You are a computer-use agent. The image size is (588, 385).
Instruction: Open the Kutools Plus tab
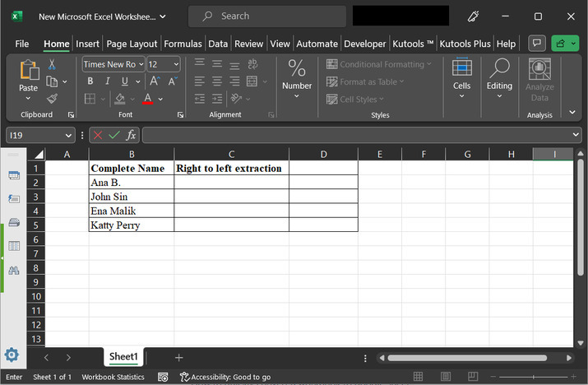click(465, 44)
